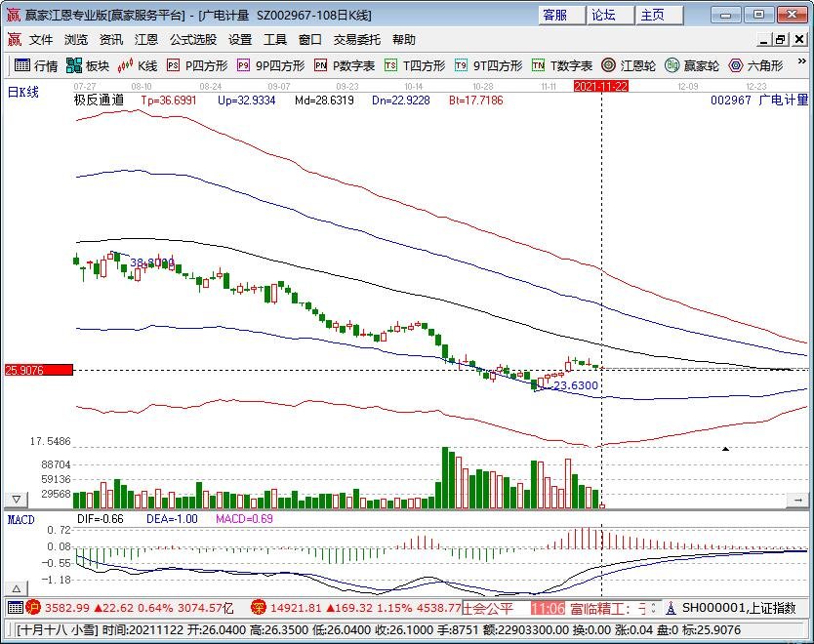Viewport: 814px width, 644px height.
Task: Click the 日K线 period label
Action: click(x=23, y=93)
